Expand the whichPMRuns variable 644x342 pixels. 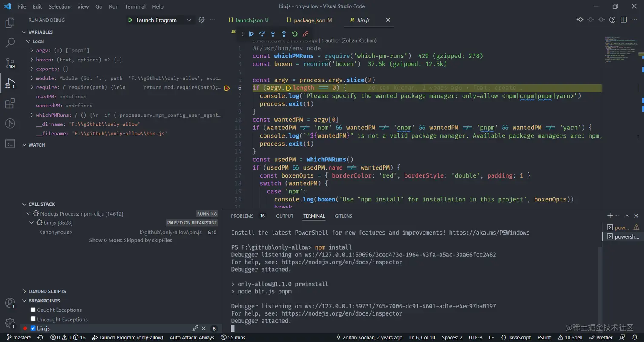pos(32,115)
